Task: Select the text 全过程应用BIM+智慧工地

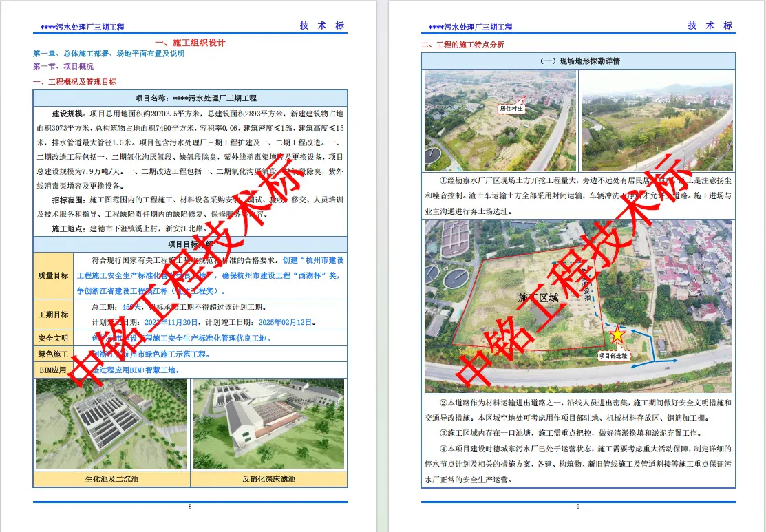Action: point(136,370)
